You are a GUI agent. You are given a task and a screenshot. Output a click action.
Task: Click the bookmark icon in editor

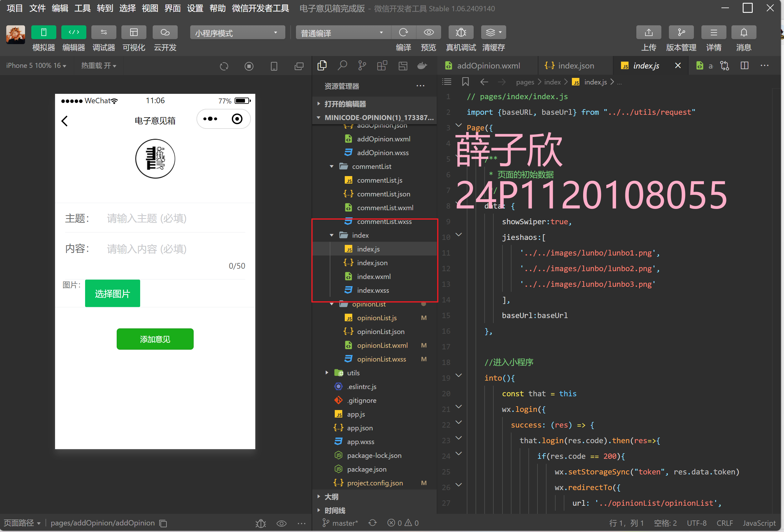click(466, 82)
